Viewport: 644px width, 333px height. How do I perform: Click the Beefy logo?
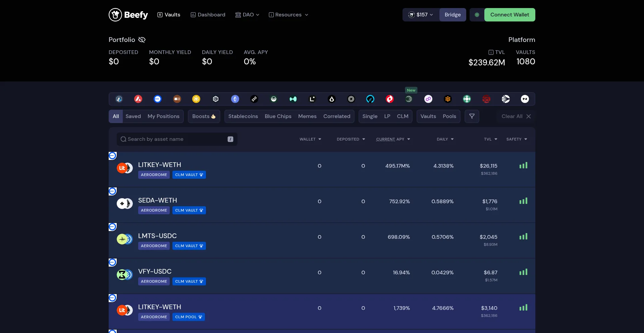pyautogui.click(x=128, y=15)
